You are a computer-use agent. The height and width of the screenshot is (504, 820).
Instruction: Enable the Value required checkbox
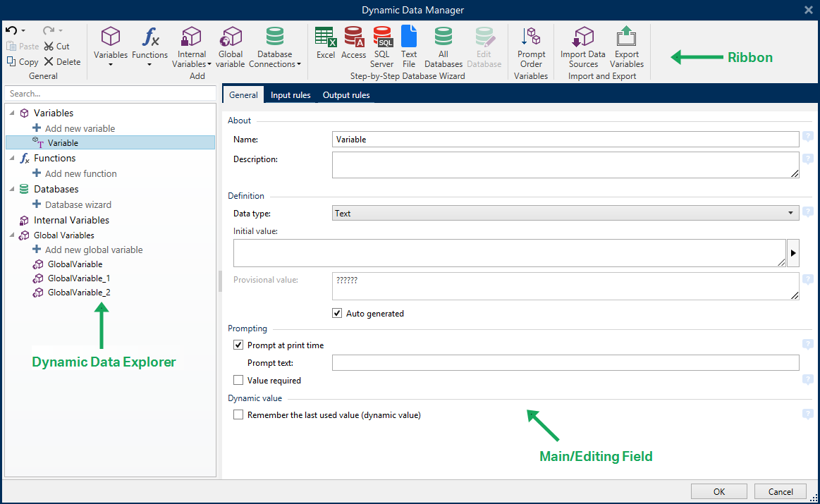tap(238, 381)
